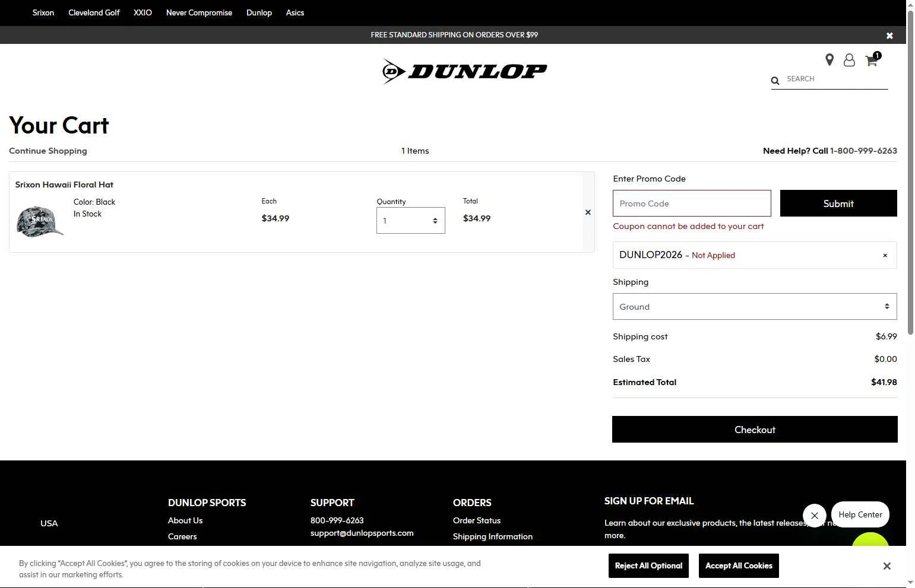Click the search magnifier icon
915x588 pixels.
pos(775,81)
